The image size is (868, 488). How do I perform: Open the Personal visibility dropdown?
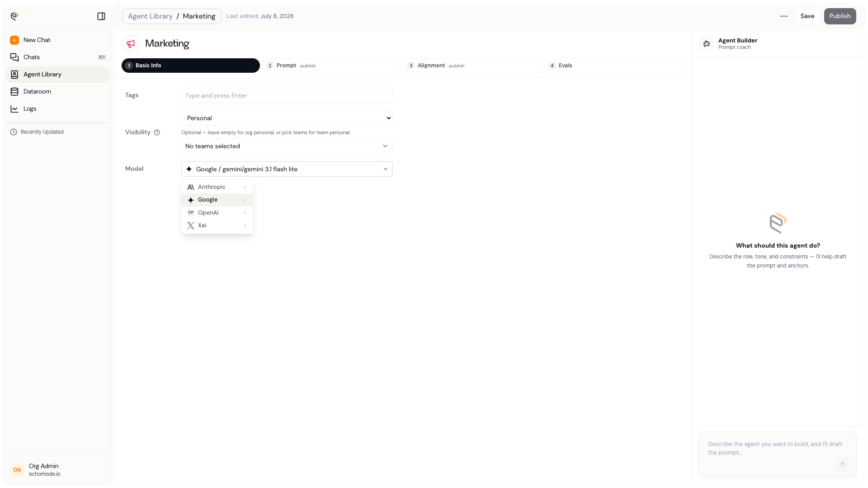pyautogui.click(x=287, y=118)
